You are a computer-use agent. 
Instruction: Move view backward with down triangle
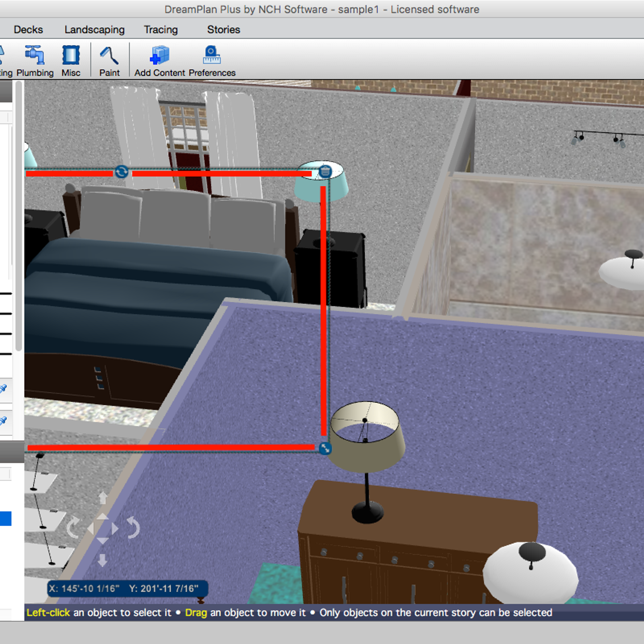point(103,541)
